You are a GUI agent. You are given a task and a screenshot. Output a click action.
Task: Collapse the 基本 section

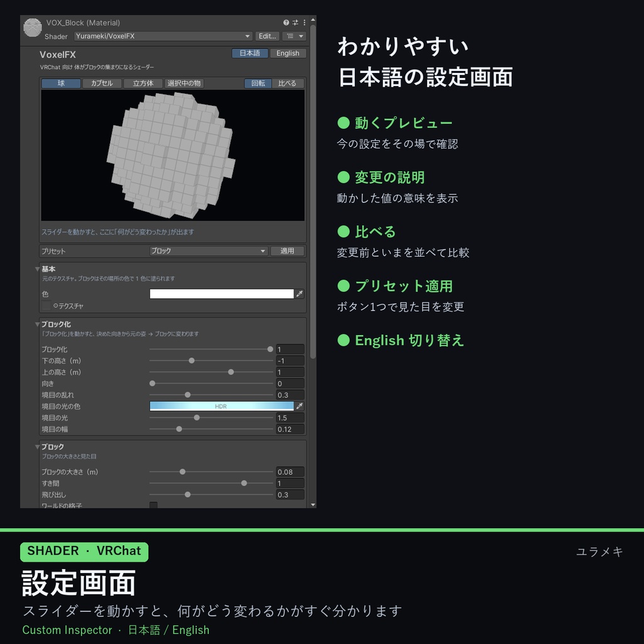37,269
